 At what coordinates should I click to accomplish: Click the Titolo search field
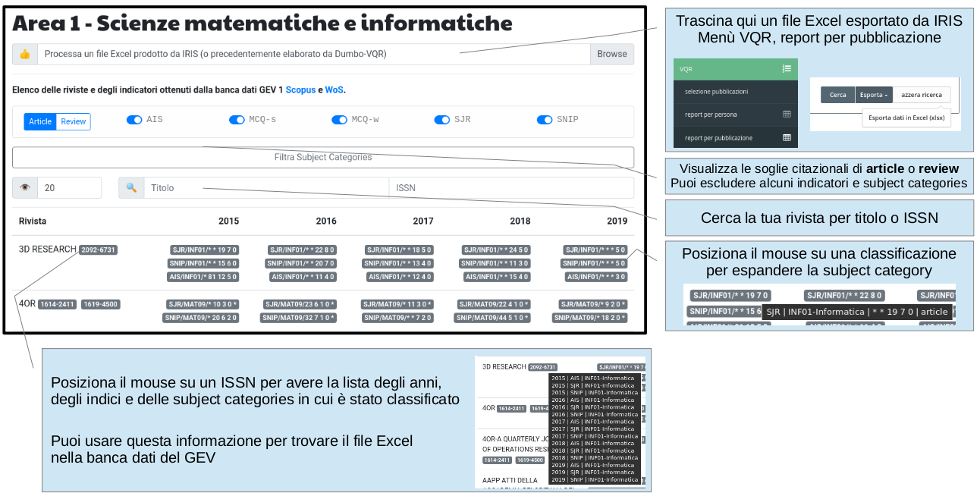pos(265,188)
